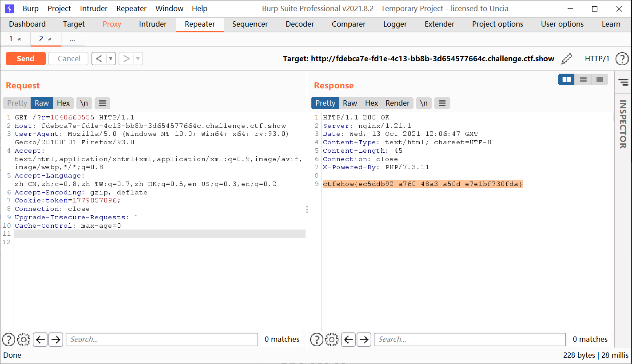Click the Cookie:token=1779857096; request line
Image resolution: width=632 pixels, height=364 pixels.
point(68,201)
